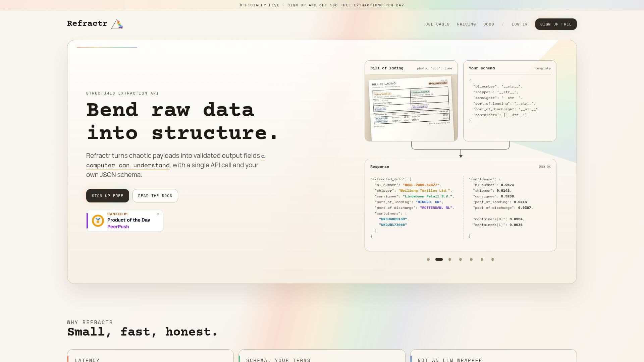Select the first carousel dot
The image size is (644, 362).
coord(428,259)
